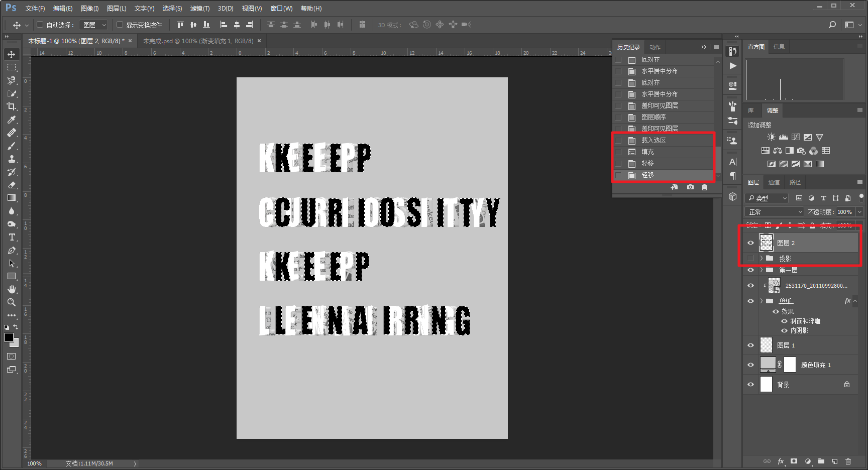Toggle 斜面和浮雕 effect visibility

(784, 321)
